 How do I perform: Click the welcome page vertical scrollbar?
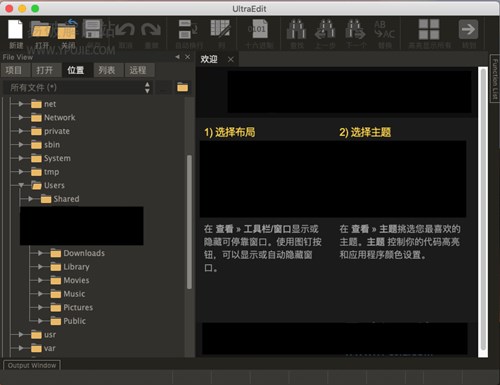[x=483, y=210]
